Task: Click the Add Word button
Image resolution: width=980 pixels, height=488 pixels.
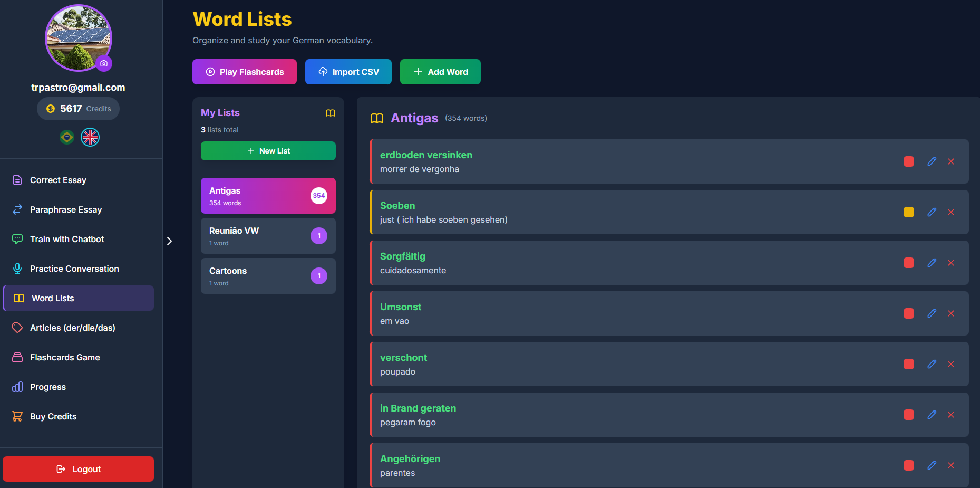Action: tap(440, 71)
